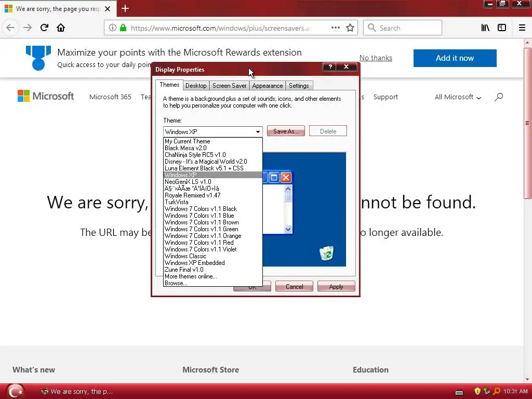This screenshot has width=532, height=399.
Task: Go back with the browser Back arrow
Action: [x=10, y=28]
